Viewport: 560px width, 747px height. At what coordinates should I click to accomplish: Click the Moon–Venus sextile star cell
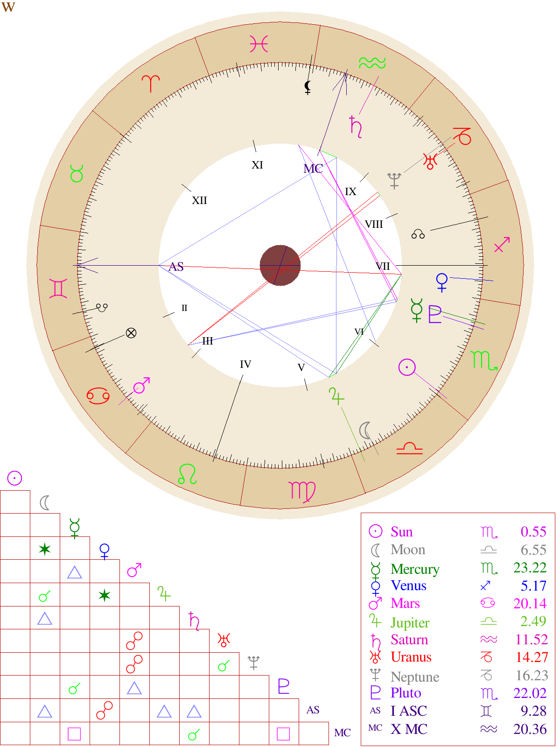point(45,549)
